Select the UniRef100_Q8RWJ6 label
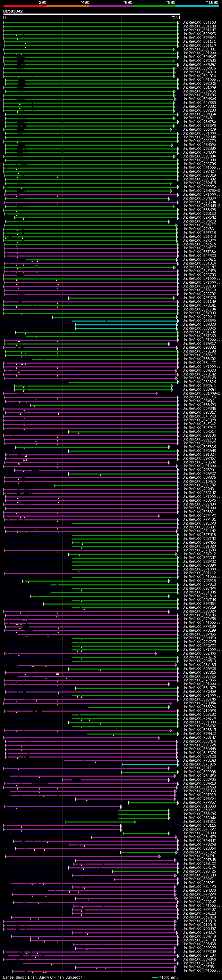Screen dimensions: 222x980 point(199,68)
